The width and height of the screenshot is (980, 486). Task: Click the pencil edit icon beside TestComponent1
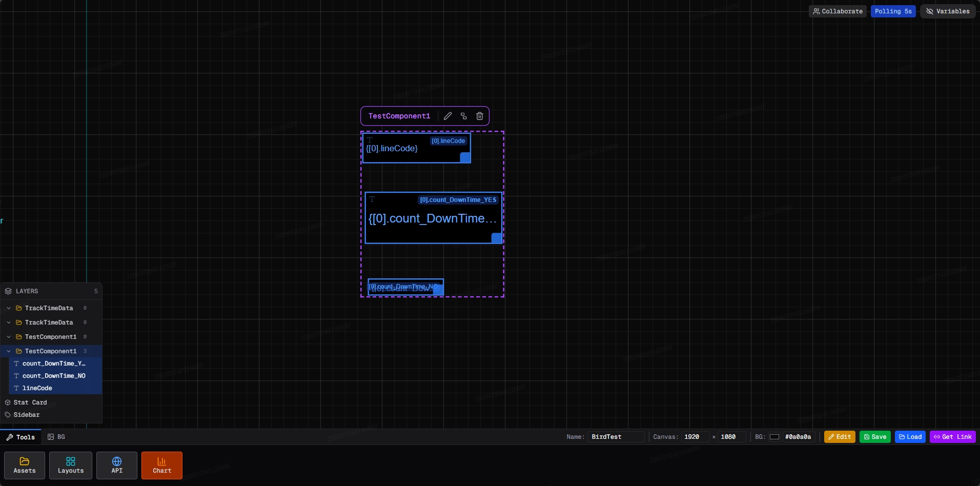(x=447, y=116)
